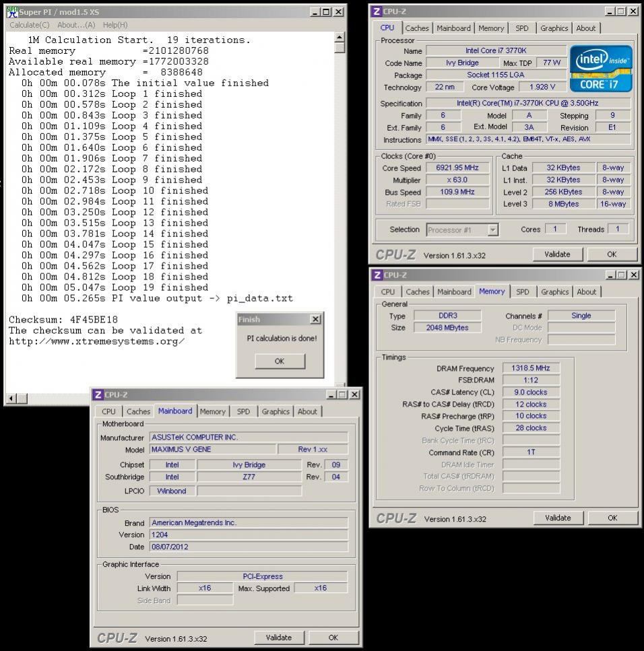The width and height of the screenshot is (644, 651).
Task: Click scroll left arrow in Super PI window
Action: [11, 399]
